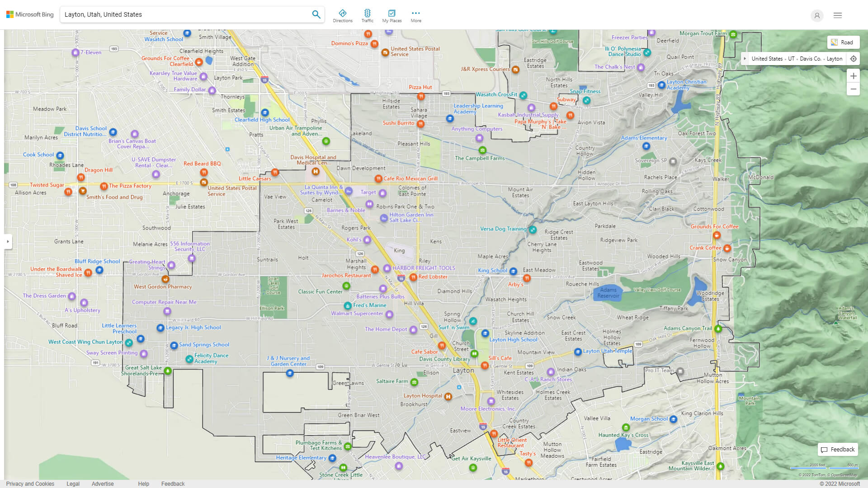Screen dimensions: 868x488
Task: Open the More menu
Action: 415,15
